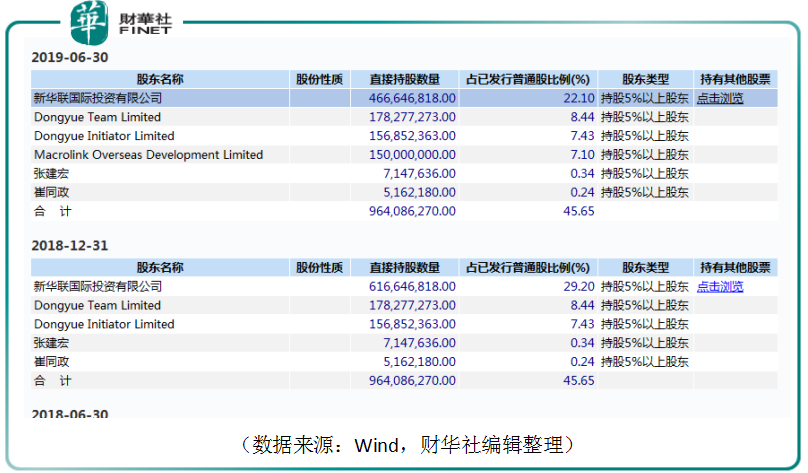Image resolution: width=808 pixels, height=473 pixels.
Task: Select highlighted row 新华联国际投资有限公司 in 2019 table
Action: [x=404, y=98]
